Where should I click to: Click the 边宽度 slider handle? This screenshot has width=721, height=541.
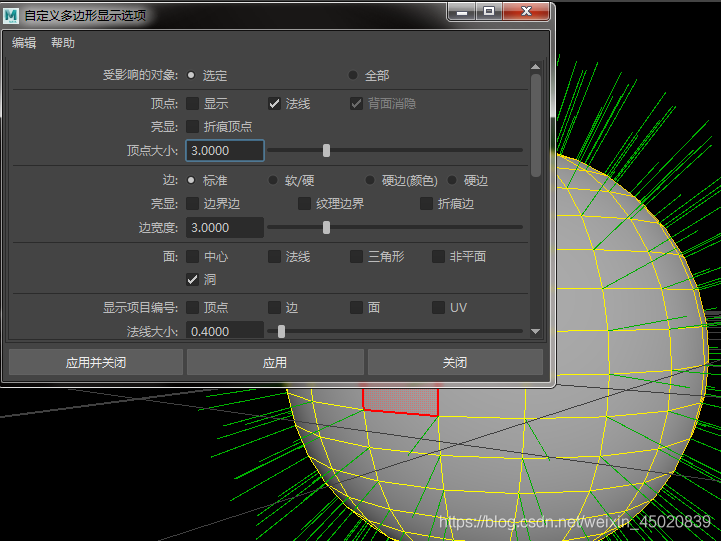click(326, 228)
